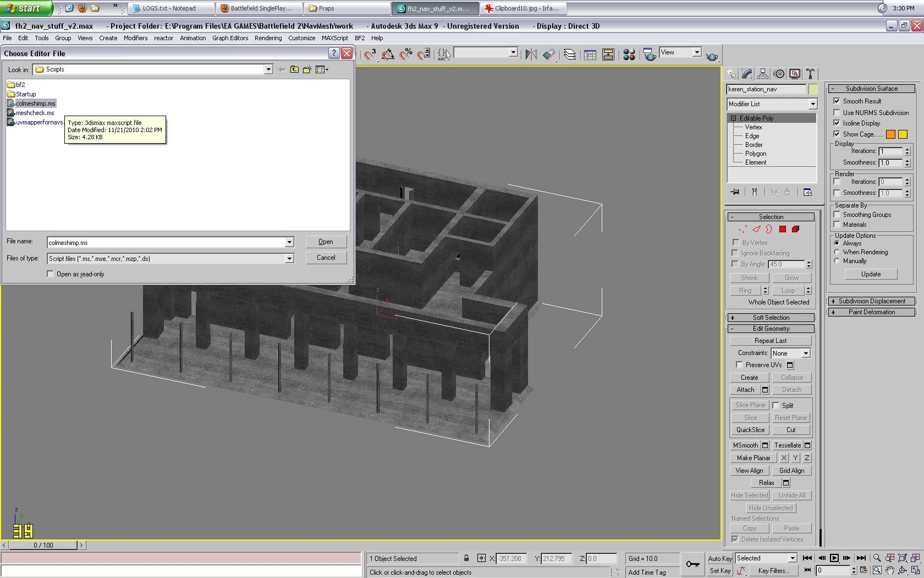Open the Material Editor (four spheres icon)
Screen dimensions: 924x578
coord(629,54)
